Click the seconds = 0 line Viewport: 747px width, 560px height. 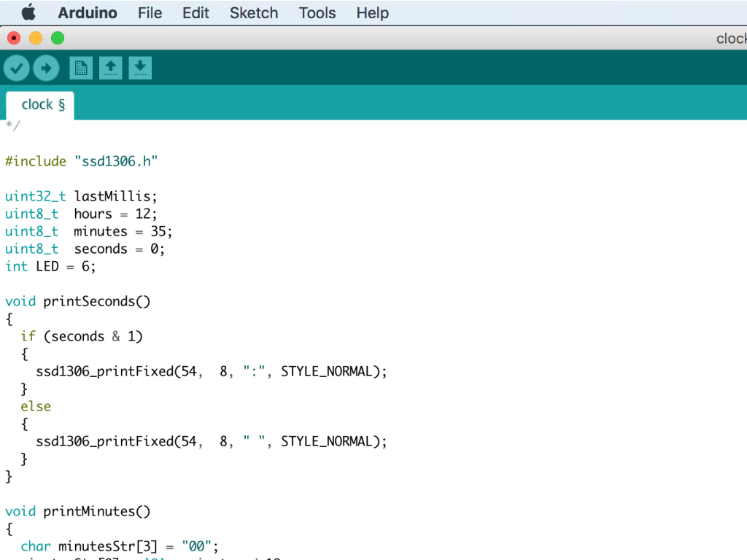pos(85,249)
